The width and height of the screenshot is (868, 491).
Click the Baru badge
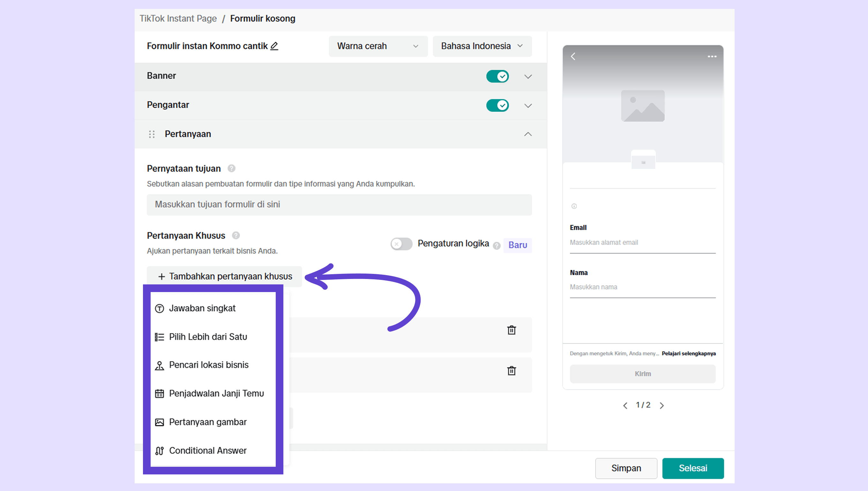518,245
